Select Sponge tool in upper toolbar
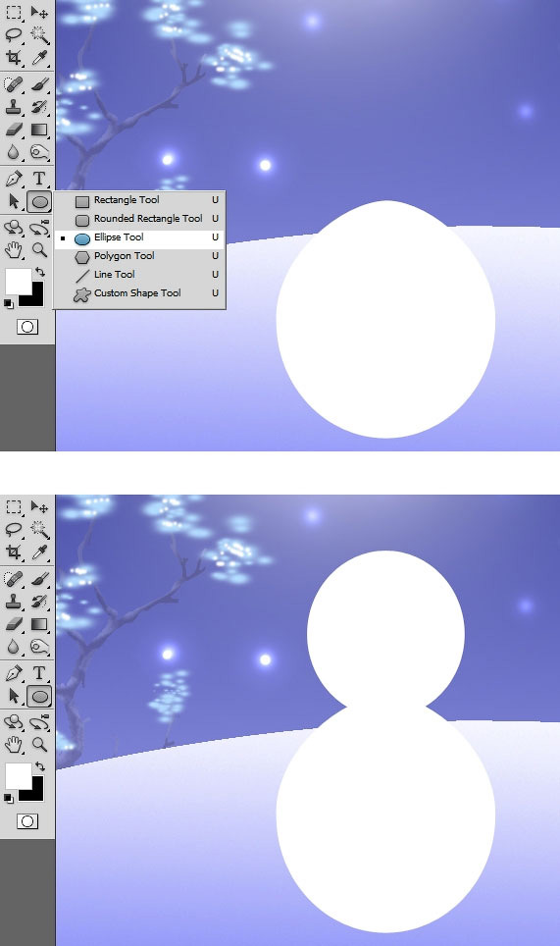The width and height of the screenshot is (560, 946). point(40,151)
